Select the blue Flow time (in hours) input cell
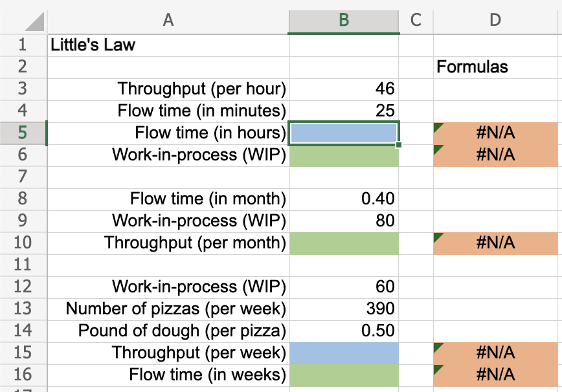 (343, 133)
